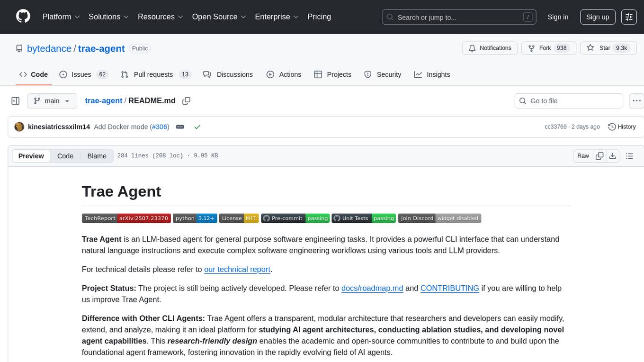644x362 pixels.
Task: Click the Pull requests count 13
Action: click(185, 74)
